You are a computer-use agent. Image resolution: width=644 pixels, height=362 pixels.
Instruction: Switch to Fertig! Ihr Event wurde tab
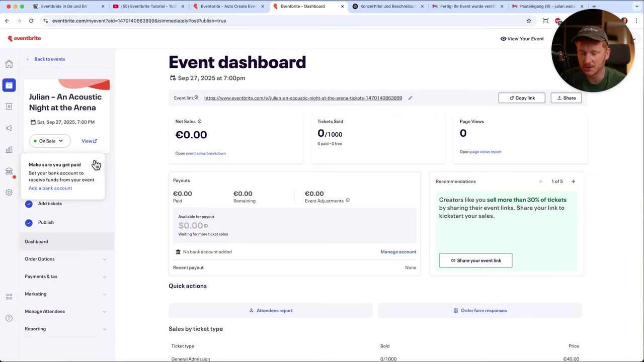pyautogui.click(x=467, y=7)
